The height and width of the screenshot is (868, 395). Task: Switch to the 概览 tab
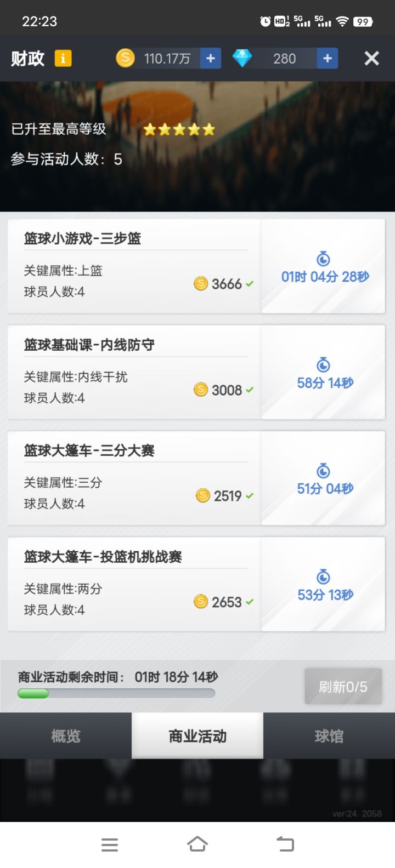(x=66, y=736)
